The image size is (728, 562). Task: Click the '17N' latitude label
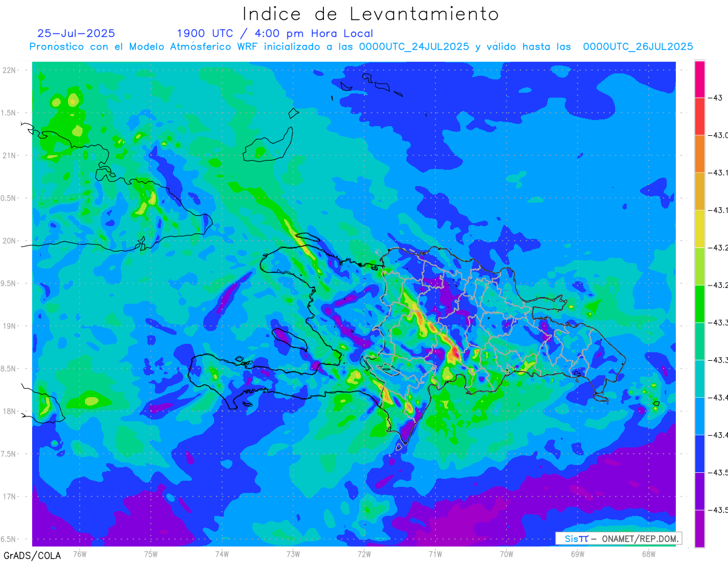pyautogui.click(x=10, y=497)
